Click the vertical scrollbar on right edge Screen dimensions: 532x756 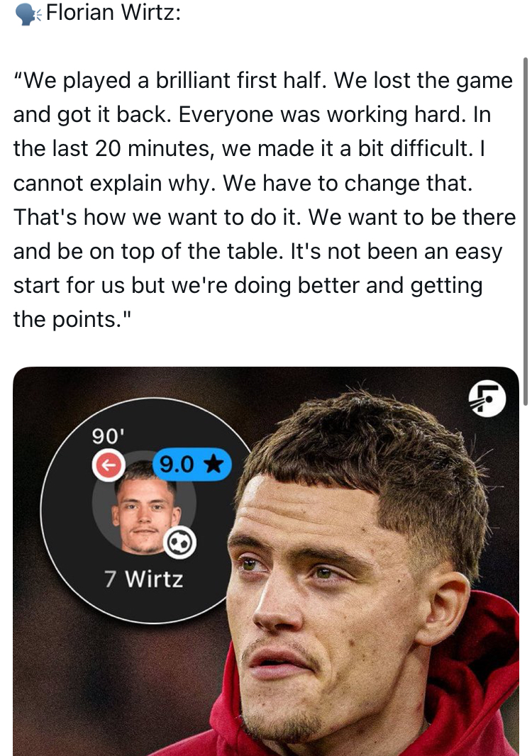525,231
